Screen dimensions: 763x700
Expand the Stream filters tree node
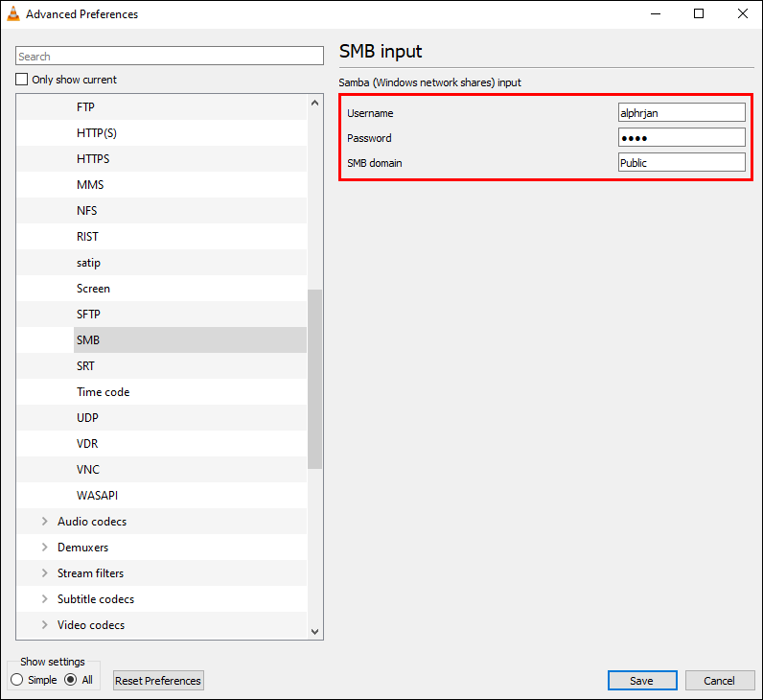click(x=45, y=573)
